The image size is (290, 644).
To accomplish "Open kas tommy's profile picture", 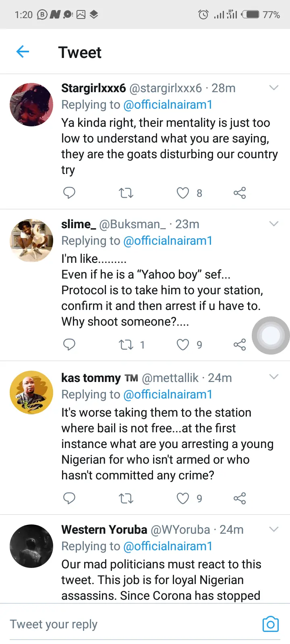I will coord(31,392).
